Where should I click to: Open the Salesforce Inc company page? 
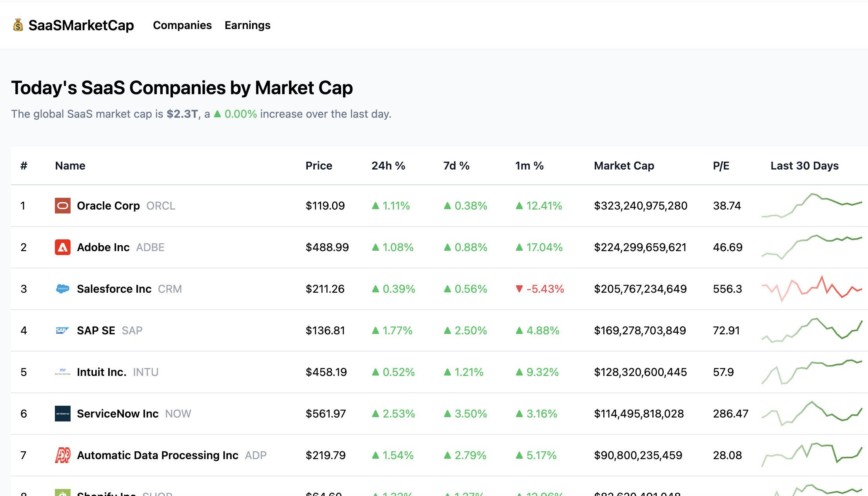pos(114,289)
